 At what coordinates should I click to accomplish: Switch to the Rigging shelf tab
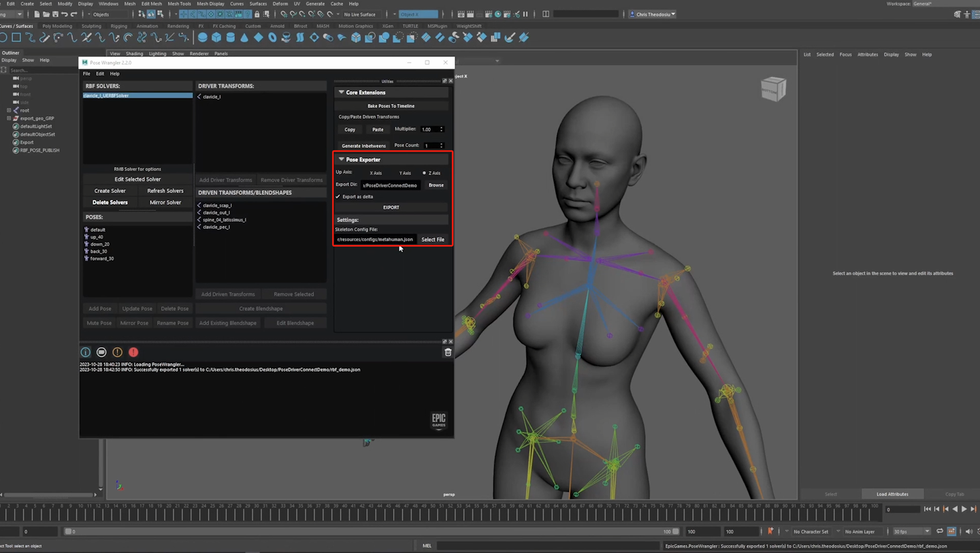click(x=118, y=26)
